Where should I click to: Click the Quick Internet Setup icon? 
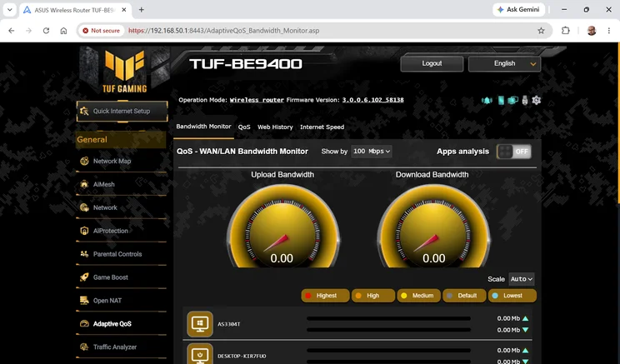tap(84, 111)
